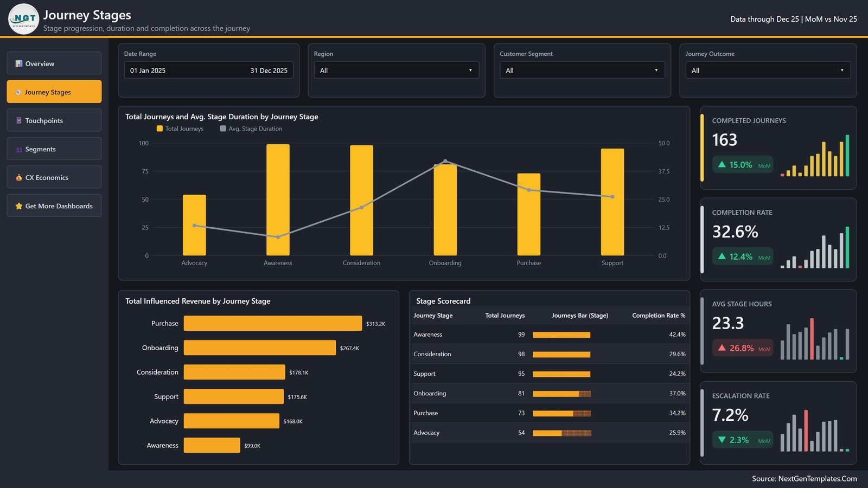This screenshot has width=868, height=488.
Task: Click the Completed Journeys value 163
Action: point(724,140)
